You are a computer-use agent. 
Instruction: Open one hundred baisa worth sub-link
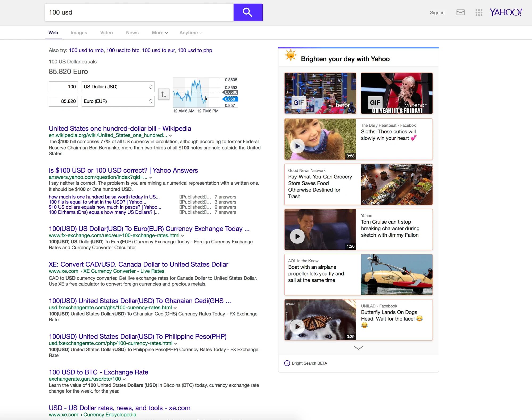[104, 197]
